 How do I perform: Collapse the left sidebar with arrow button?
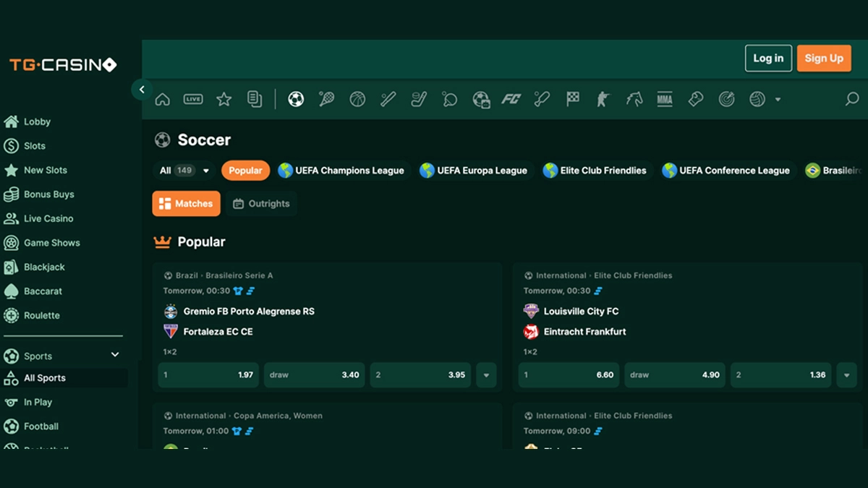(x=142, y=90)
